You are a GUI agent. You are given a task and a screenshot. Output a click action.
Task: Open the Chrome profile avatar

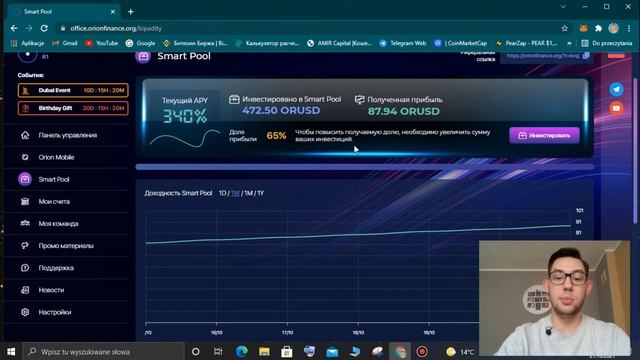click(613, 28)
